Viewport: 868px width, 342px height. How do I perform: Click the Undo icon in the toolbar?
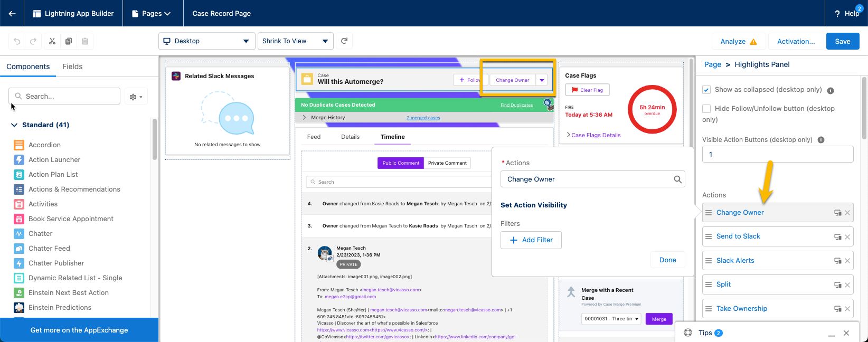point(17,41)
